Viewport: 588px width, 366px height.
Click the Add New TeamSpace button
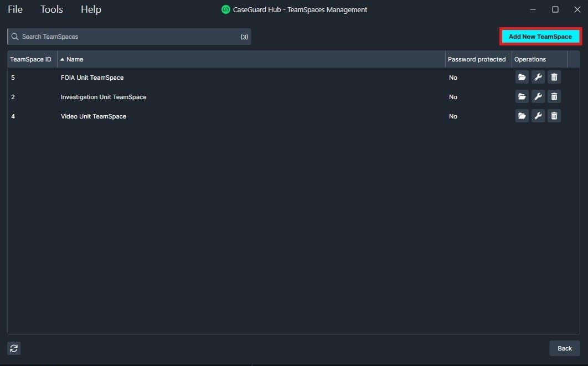(540, 36)
